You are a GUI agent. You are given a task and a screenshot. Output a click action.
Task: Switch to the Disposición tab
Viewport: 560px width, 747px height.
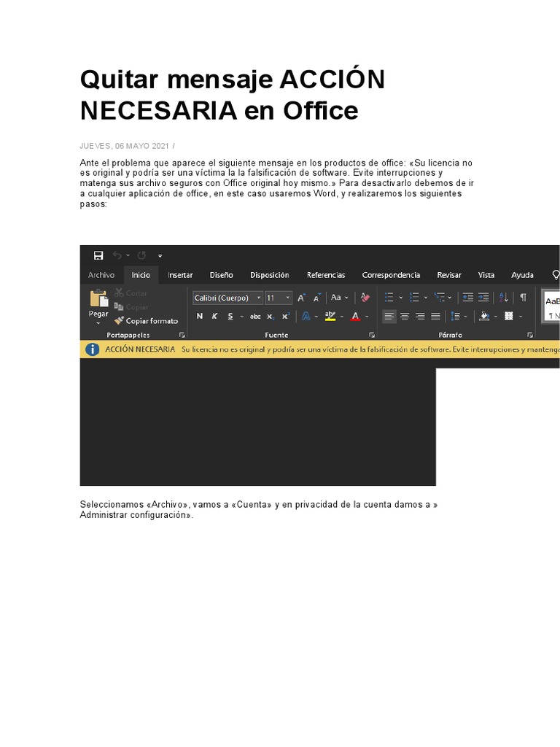(x=270, y=275)
